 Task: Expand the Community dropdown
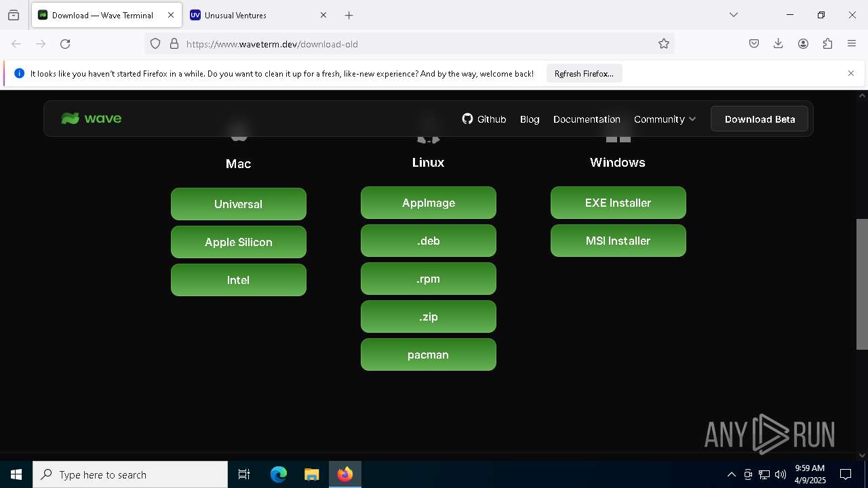coord(665,119)
